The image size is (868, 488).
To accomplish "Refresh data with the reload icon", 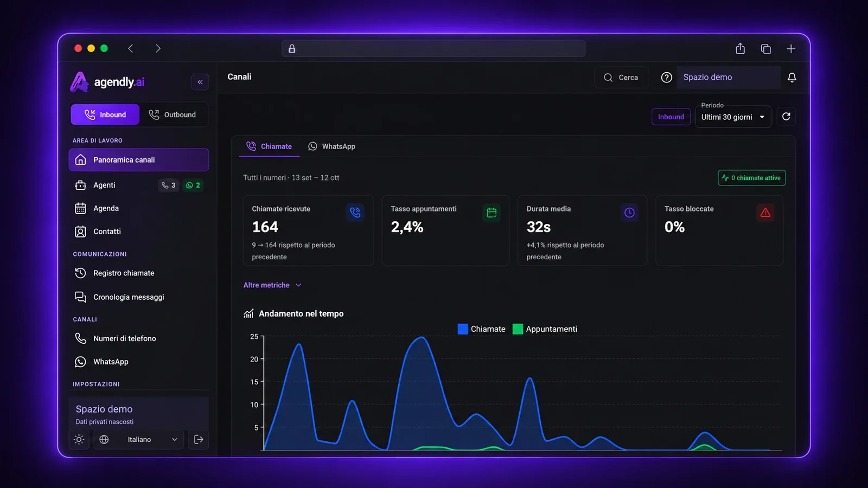I will [786, 117].
